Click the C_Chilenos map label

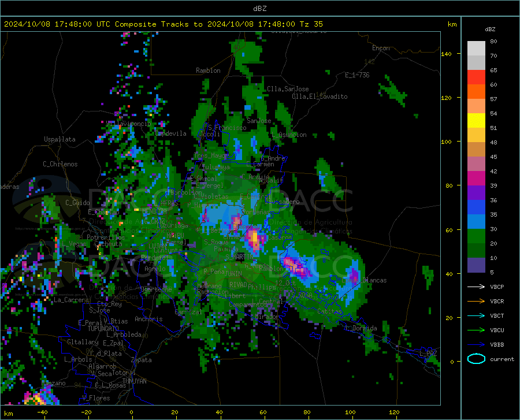60,164
